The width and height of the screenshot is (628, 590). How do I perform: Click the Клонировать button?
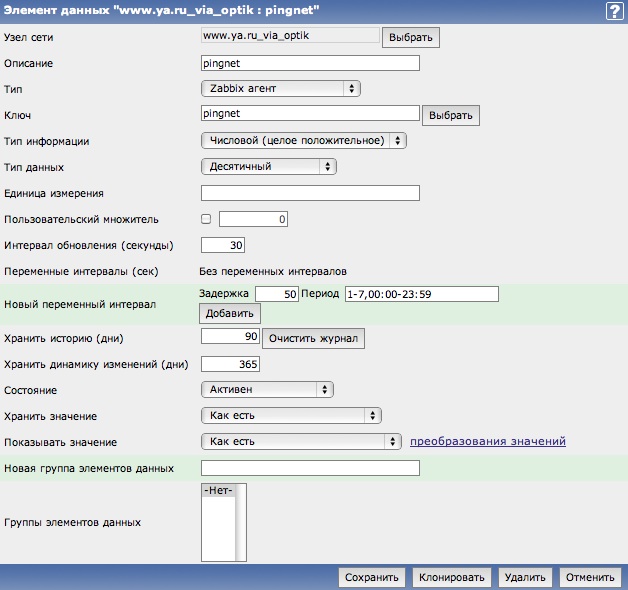(451, 577)
